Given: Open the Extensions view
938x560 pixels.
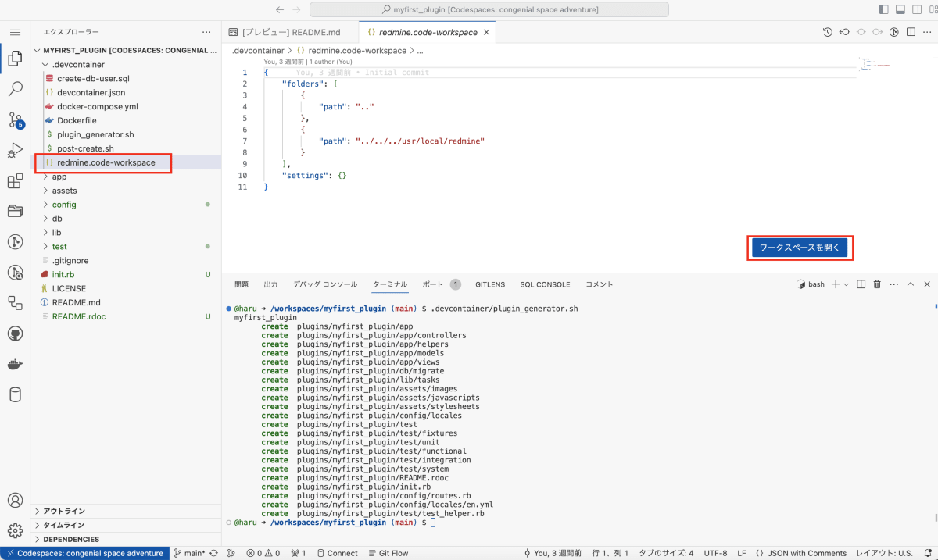Looking at the screenshot, I should (15, 181).
